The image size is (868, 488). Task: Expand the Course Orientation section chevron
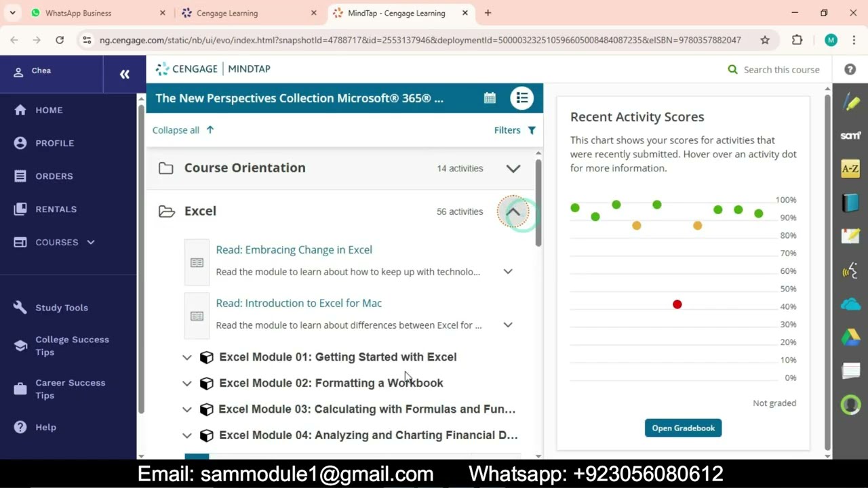coord(513,168)
